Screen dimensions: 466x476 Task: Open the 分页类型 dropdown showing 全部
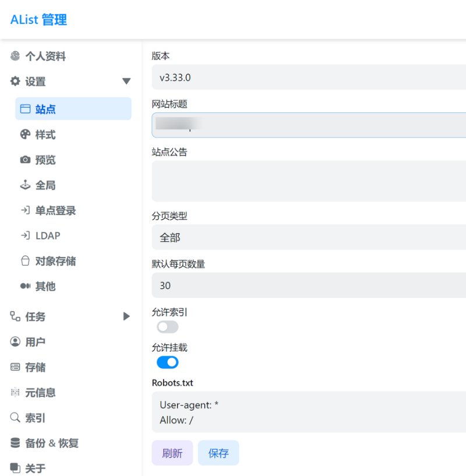(x=309, y=237)
